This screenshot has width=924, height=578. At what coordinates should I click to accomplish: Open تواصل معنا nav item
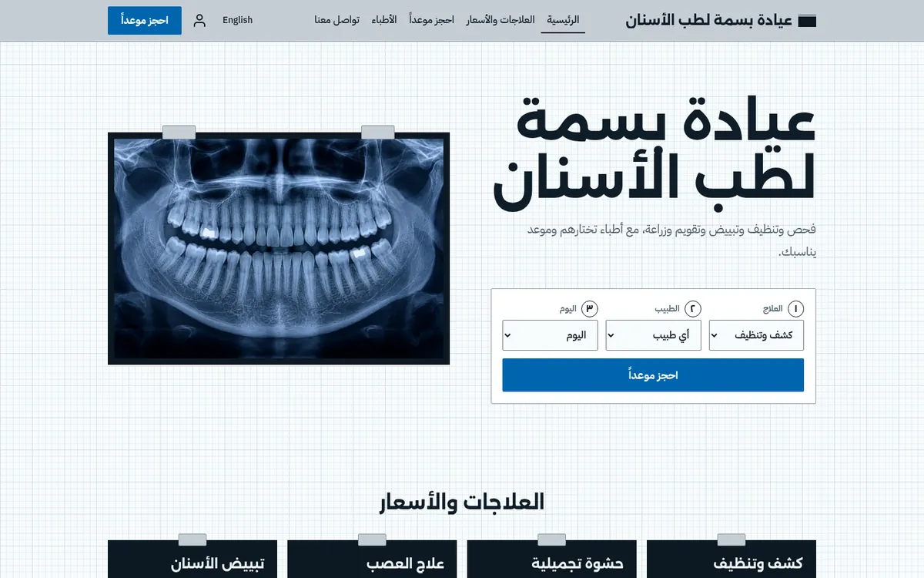click(336, 20)
